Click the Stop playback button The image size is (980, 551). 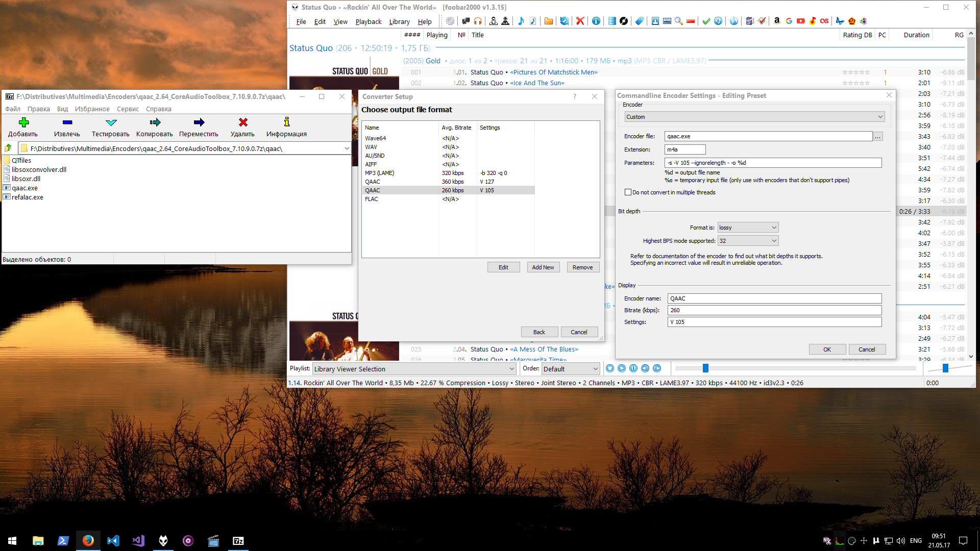[610, 368]
